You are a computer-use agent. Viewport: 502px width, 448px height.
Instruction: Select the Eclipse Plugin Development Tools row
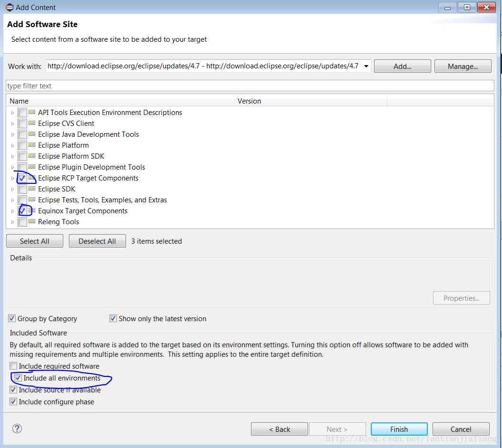(91, 167)
